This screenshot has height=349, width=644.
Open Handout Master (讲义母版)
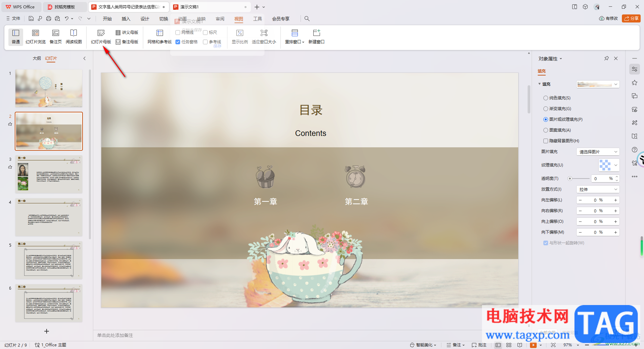point(127,33)
